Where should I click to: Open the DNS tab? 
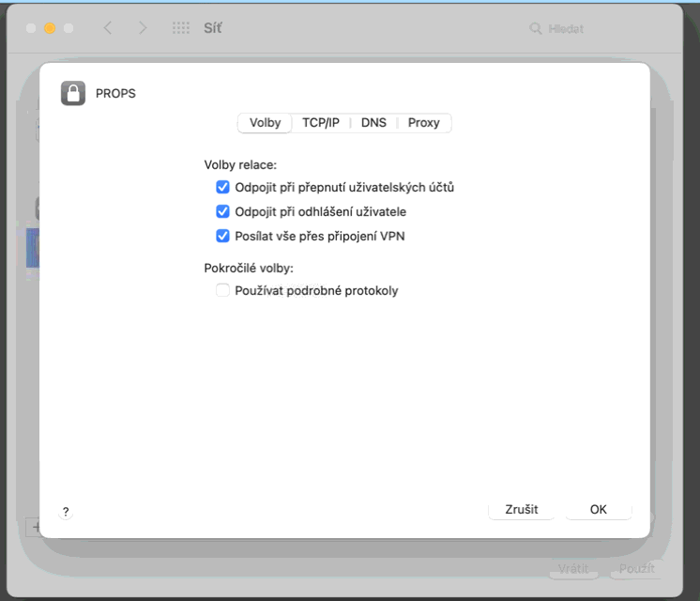[x=373, y=123]
